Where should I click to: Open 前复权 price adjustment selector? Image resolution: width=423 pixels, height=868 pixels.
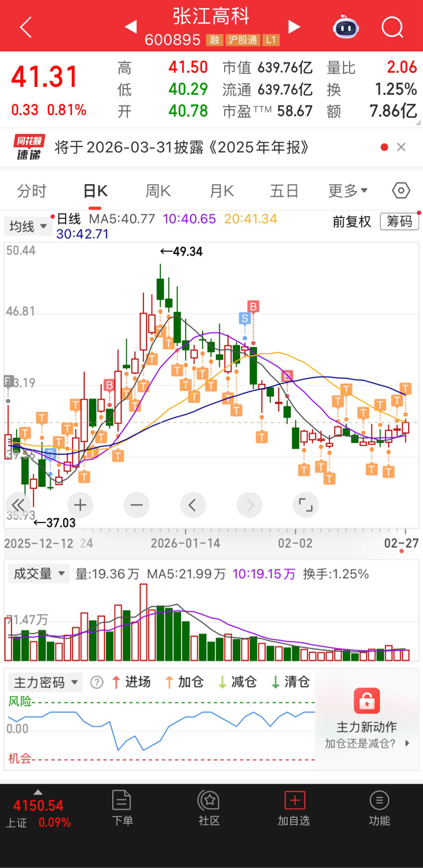[352, 222]
